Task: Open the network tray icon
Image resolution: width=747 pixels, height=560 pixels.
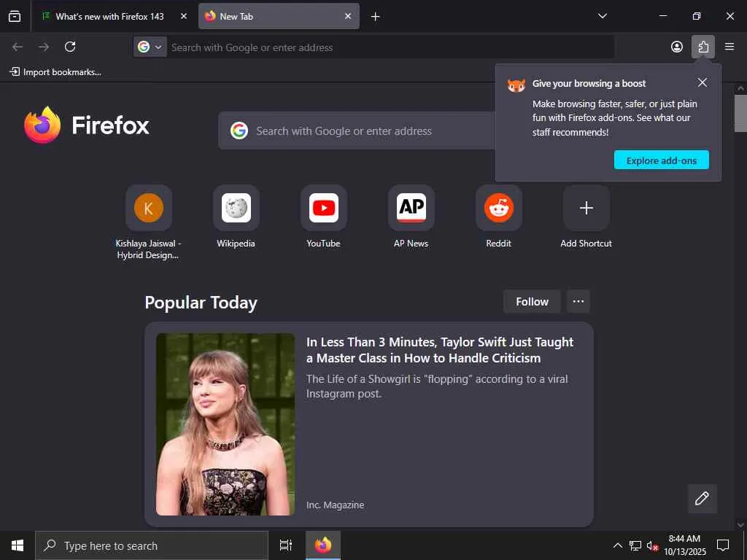Action: (635, 545)
